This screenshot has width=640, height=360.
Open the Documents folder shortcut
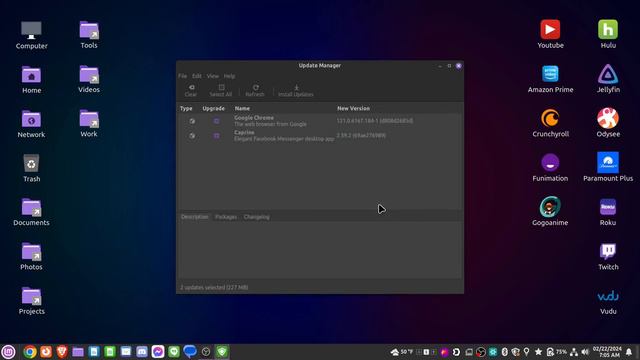pos(31,212)
